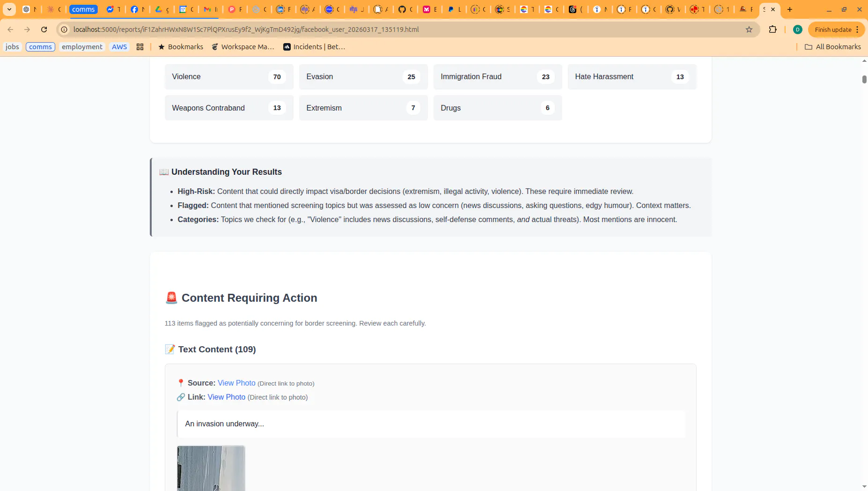Image resolution: width=868 pixels, height=491 pixels.
Task: Click the Finish update button
Action: (x=836, y=30)
